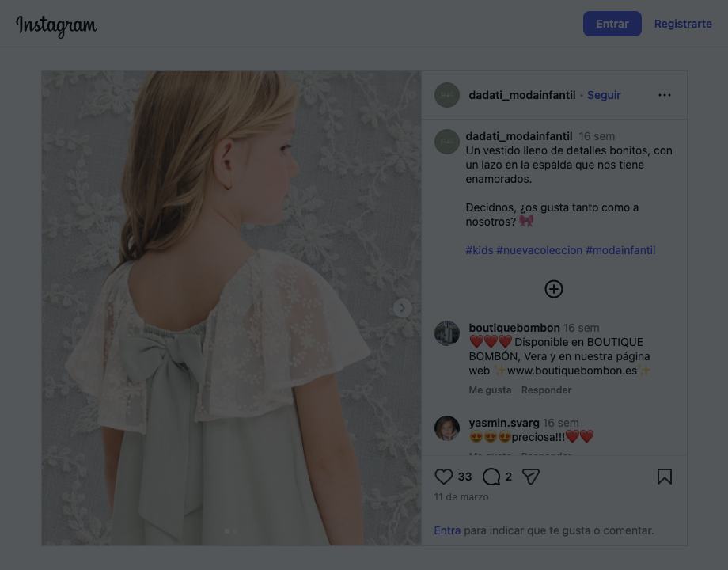The width and height of the screenshot is (728, 570).
Task: Go to next photo with carousel arrow
Action: pos(402,308)
